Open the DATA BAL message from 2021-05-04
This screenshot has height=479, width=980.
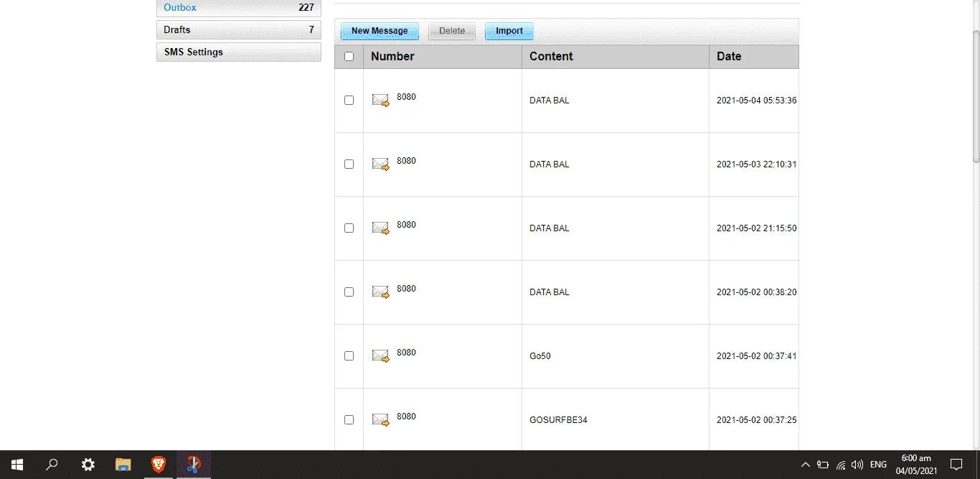click(550, 101)
